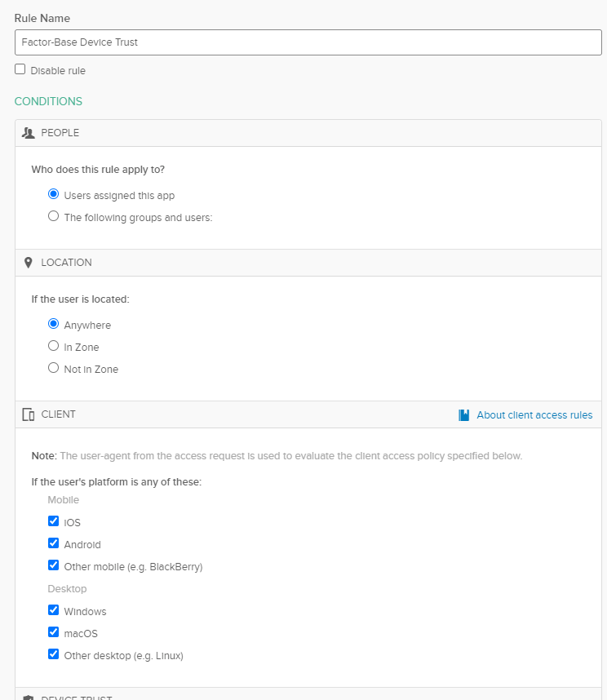Toggle the Windows desktop checkbox
The height and width of the screenshot is (700, 607).
click(x=54, y=610)
